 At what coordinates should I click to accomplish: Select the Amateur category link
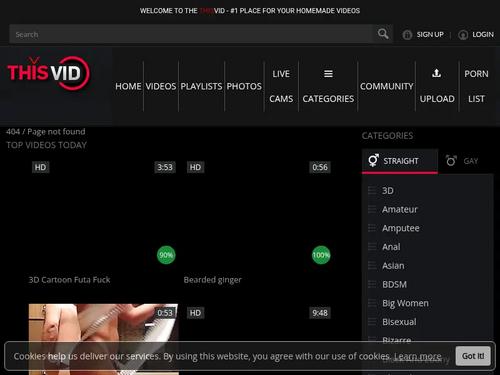(x=400, y=209)
